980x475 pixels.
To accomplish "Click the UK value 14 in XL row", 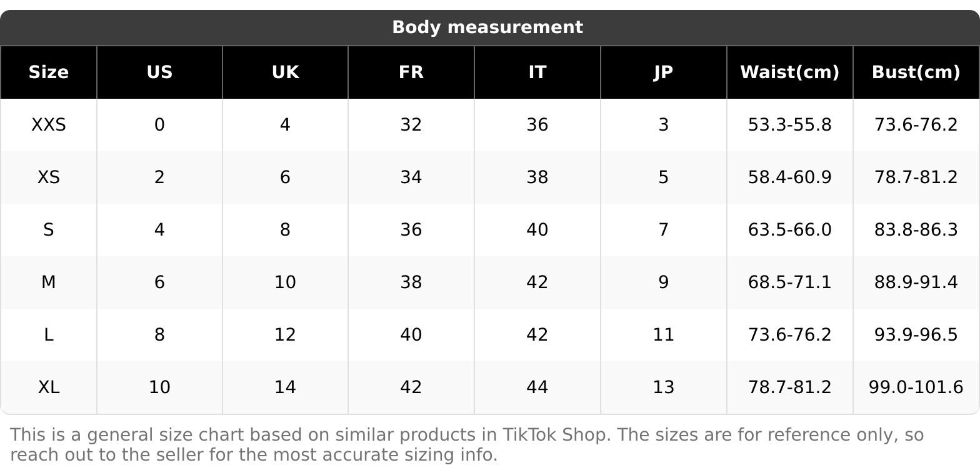I will click(285, 387).
